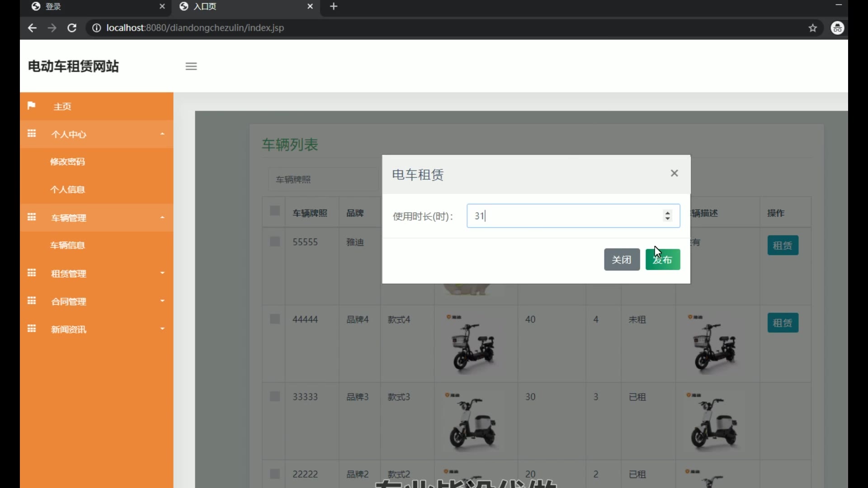Bookmark this page with star icon
Viewport: 868px width, 488px height.
click(x=813, y=28)
